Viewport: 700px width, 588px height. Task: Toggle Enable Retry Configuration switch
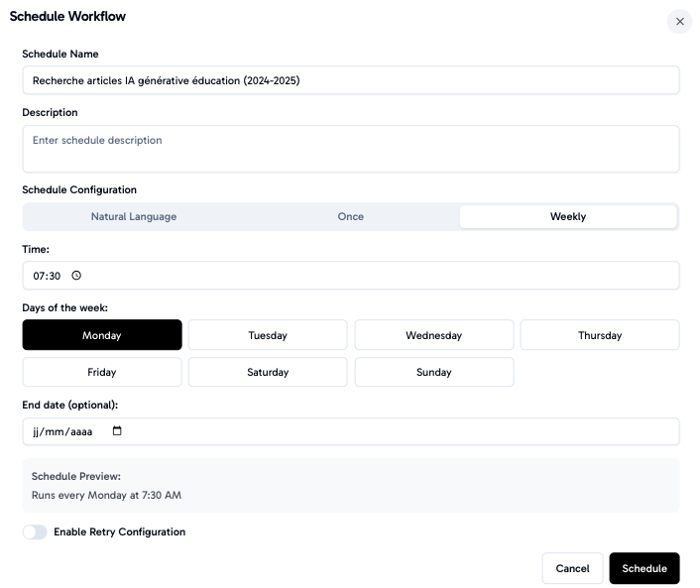click(x=35, y=532)
